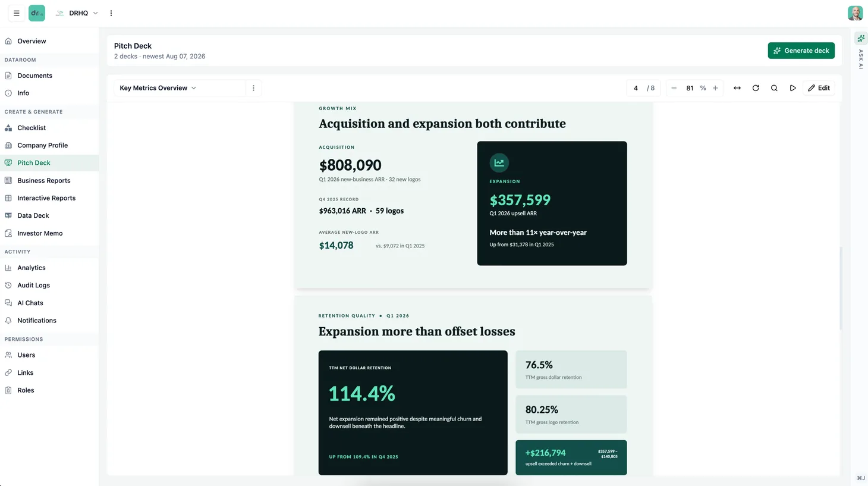The image size is (868, 486).
Task: Expand the Key Metrics Overview deck dropdown
Action: [x=180, y=88]
